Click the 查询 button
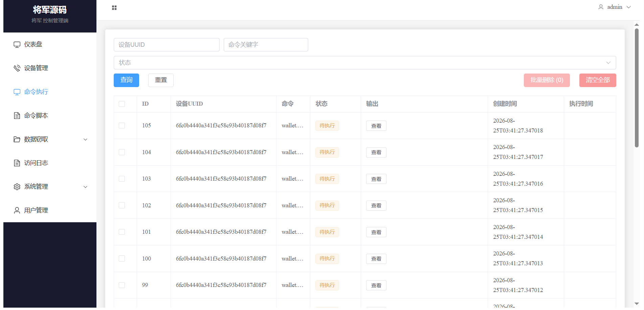Viewport: 644px width, 310px height. tap(126, 80)
